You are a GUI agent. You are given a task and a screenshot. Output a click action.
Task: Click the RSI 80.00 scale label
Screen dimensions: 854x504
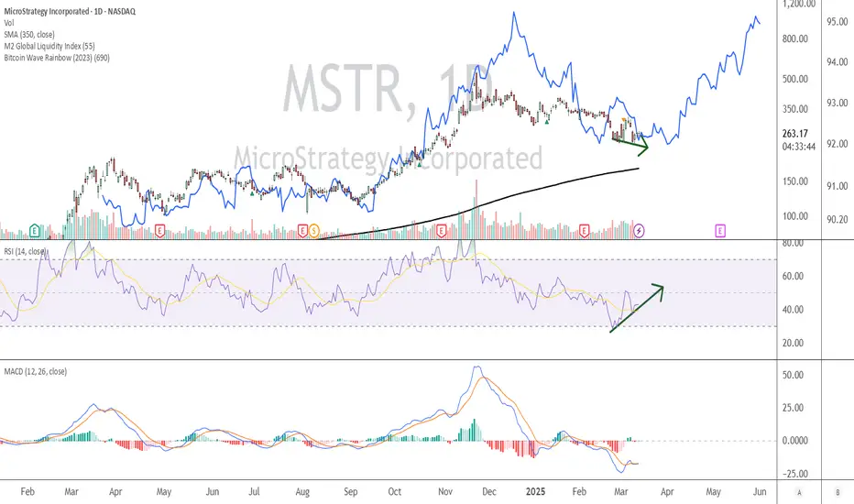(793, 244)
